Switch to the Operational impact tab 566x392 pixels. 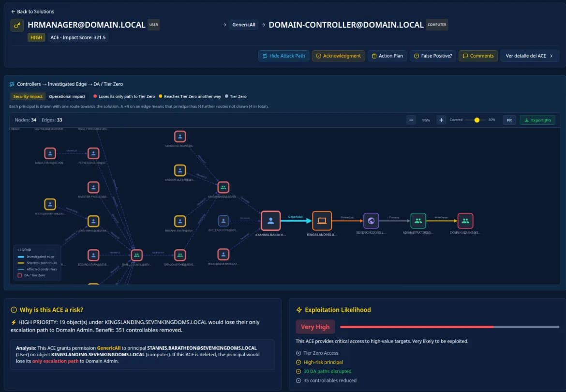pos(67,96)
